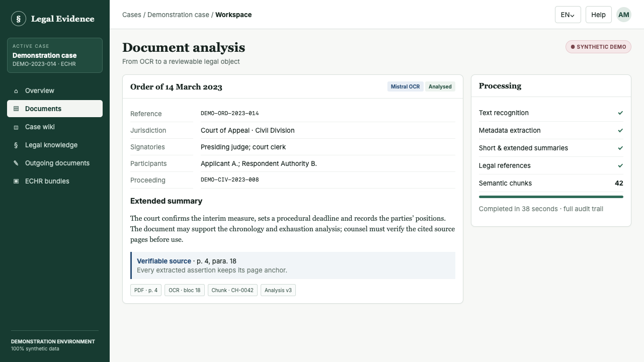Viewport: 644px width, 362px height.
Task: Click the ECHR bundles icon
Action: pos(16,182)
